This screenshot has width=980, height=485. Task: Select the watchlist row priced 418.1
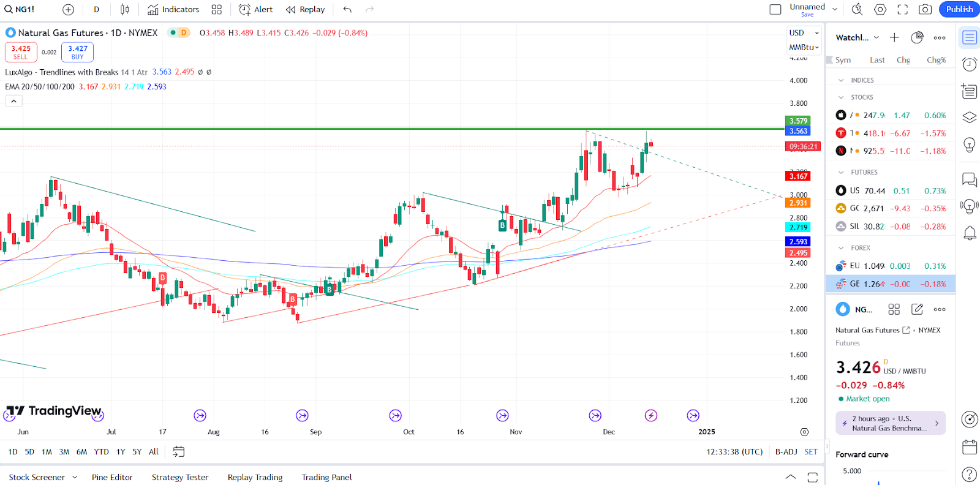pyautogui.click(x=891, y=133)
